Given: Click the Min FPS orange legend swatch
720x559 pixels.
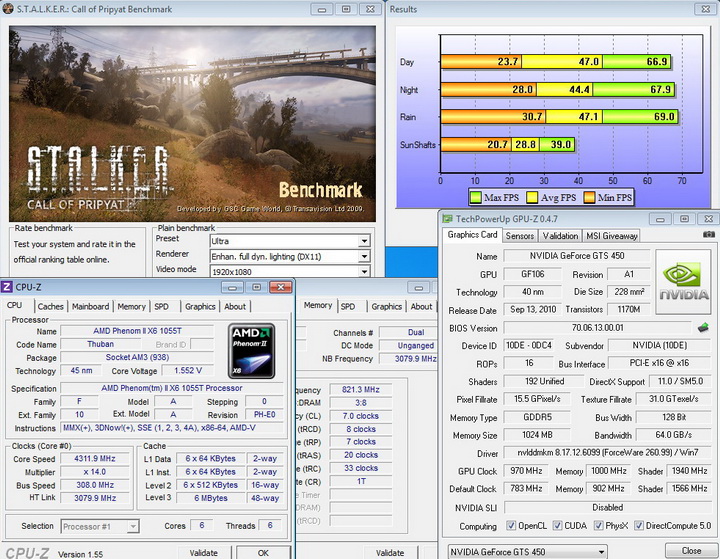Looking at the screenshot, I should (x=589, y=198).
